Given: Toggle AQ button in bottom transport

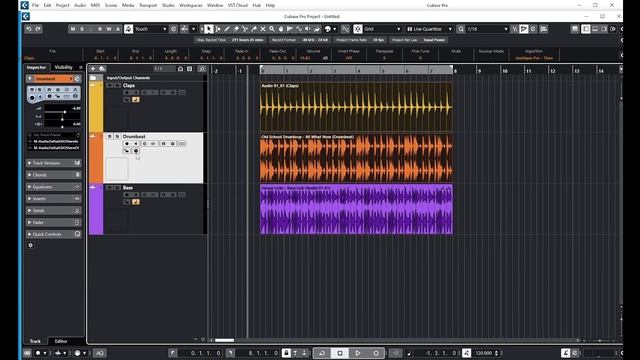Looking at the screenshot, I should click(100, 353).
